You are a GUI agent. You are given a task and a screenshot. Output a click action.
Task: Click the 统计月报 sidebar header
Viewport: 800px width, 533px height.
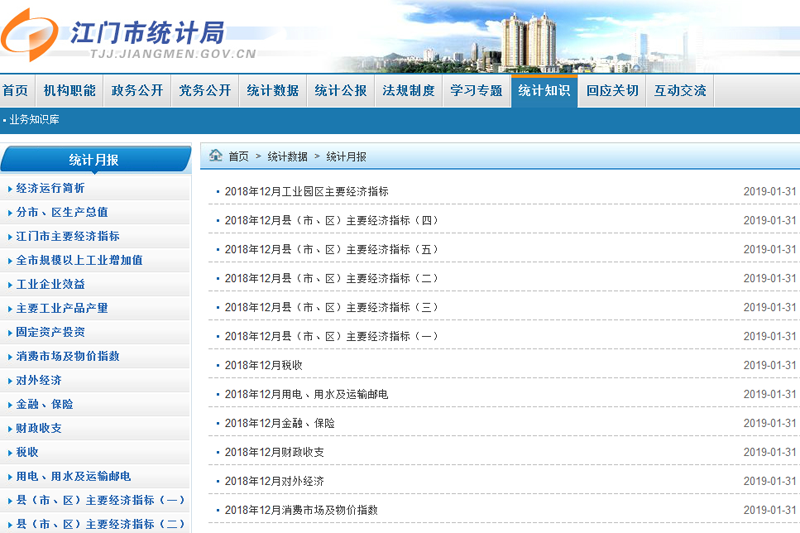click(x=95, y=160)
